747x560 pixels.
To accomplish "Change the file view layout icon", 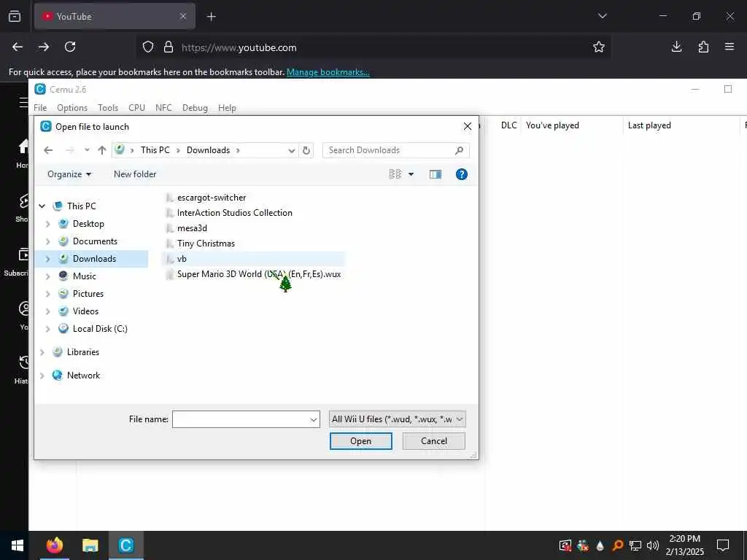I will click(395, 174).
